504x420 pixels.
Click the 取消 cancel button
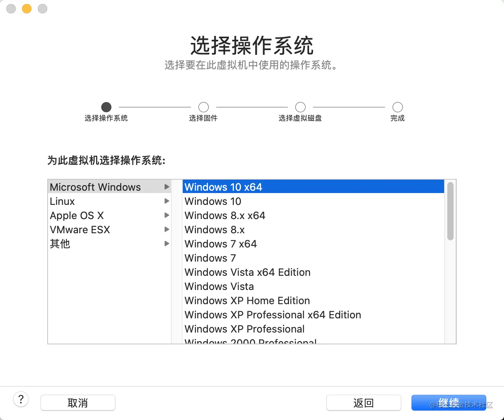click(x=78, y=403)
